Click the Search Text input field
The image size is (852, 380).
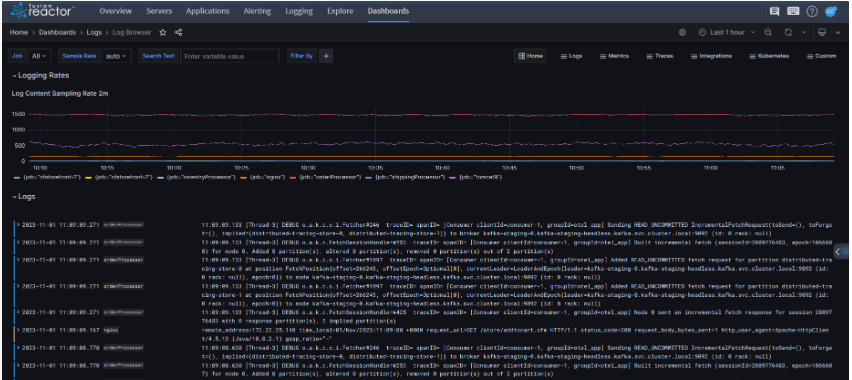point(229,56)
